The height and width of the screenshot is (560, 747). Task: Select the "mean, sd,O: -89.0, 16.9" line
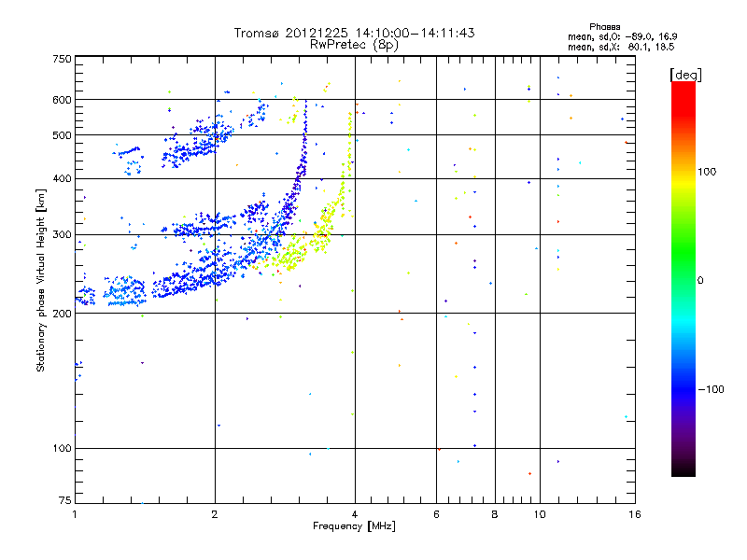tap(623, 36)
